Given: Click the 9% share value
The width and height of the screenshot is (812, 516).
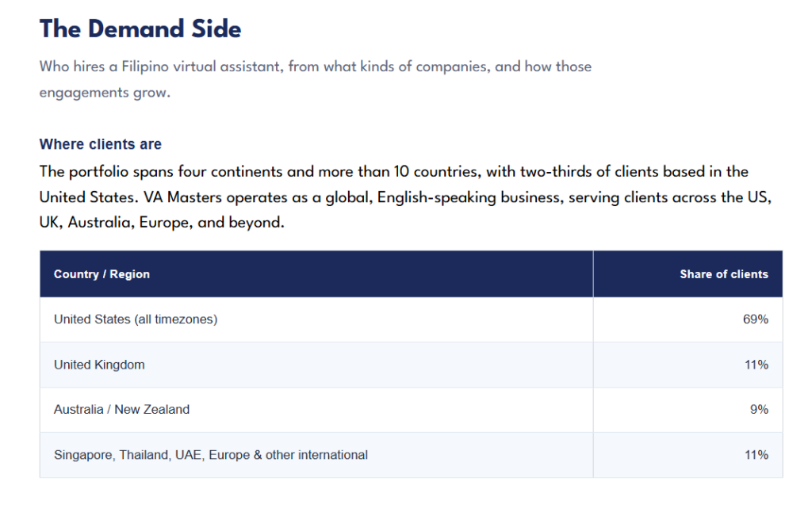Looking at the screenshot, I should click(x=759, y=409).
